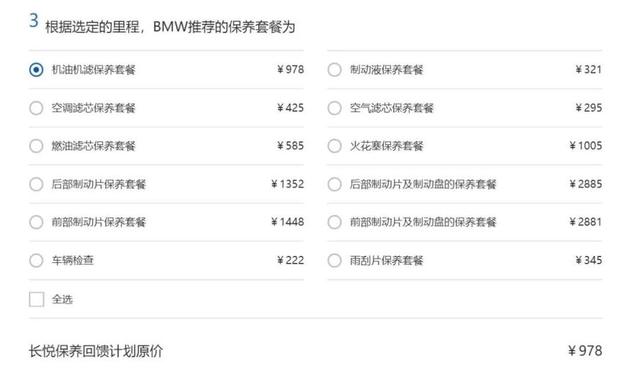Viewport: 640px width, 369px height.
Task: Select the 机油机滤保养套餐 radio button
Action: pos(36,70)
